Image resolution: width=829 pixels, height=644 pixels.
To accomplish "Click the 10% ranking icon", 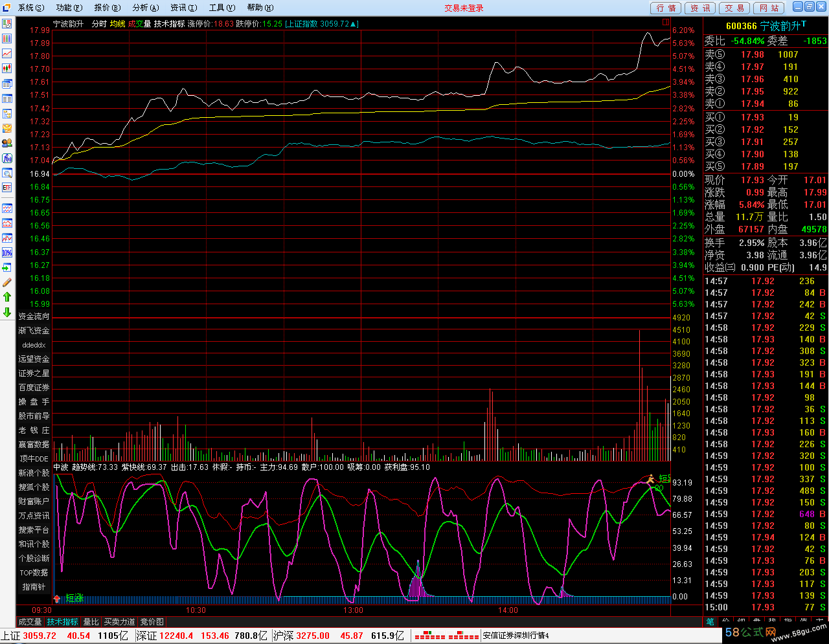I will tap(7, 252).
